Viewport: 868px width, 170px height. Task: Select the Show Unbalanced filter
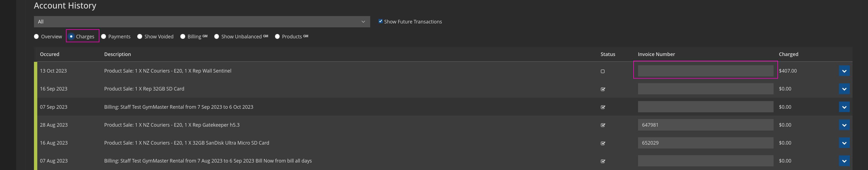[x=217, y=37]
